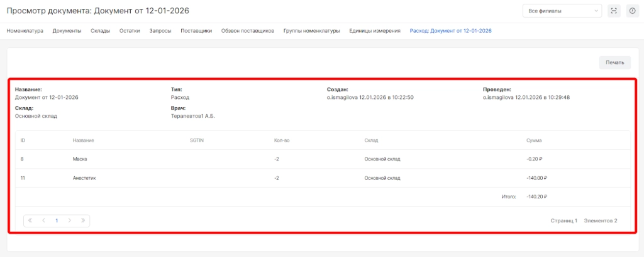644x257 pixels.
Task: Open the clock history icon button
Action: pos(632,11)
